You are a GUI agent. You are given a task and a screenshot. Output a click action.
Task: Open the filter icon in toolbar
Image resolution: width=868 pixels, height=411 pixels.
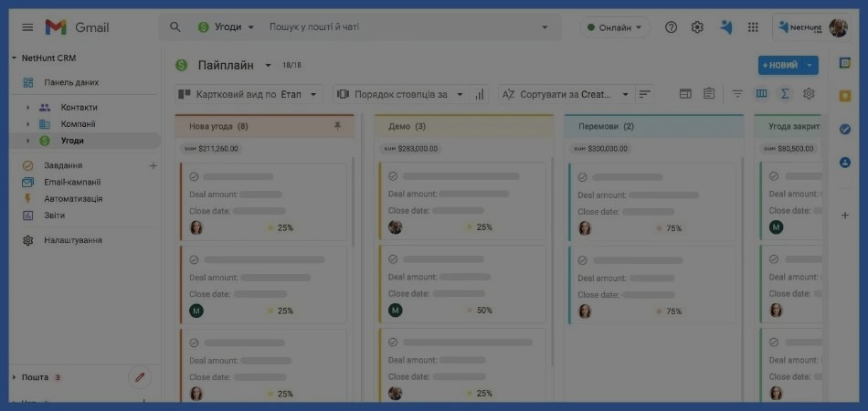737,94
